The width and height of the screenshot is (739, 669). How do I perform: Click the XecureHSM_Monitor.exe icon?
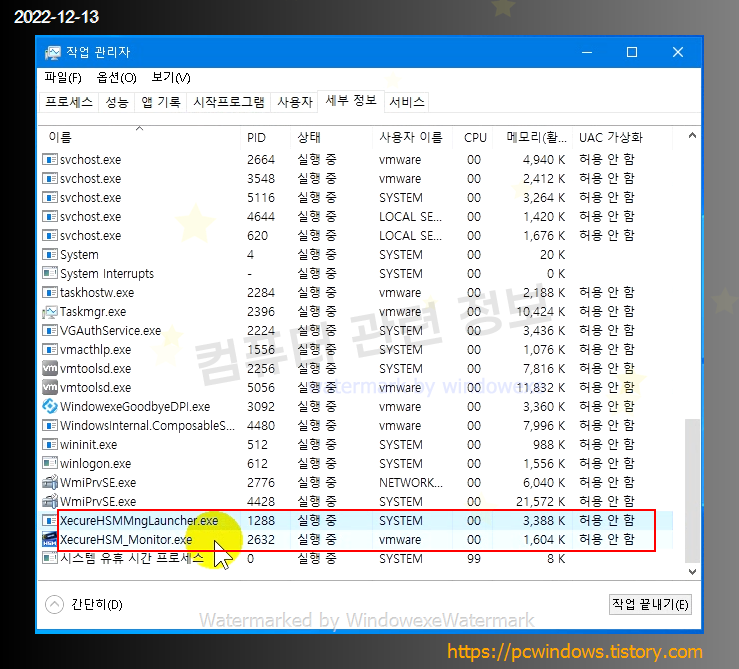point(49,539)
